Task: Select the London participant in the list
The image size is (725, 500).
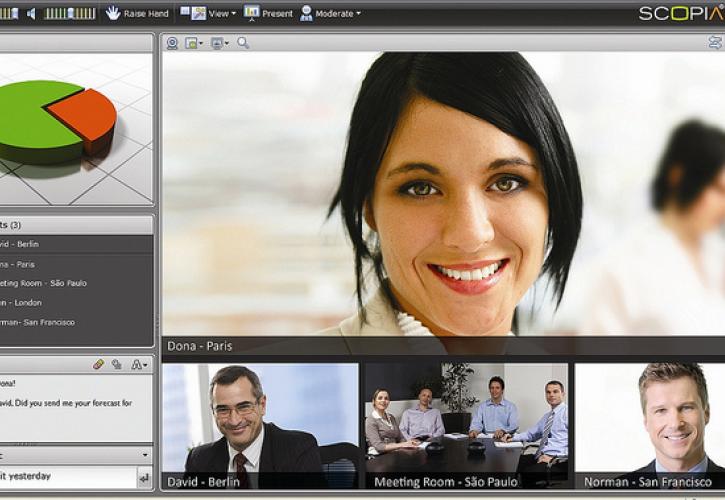Action: click(76, 302)
